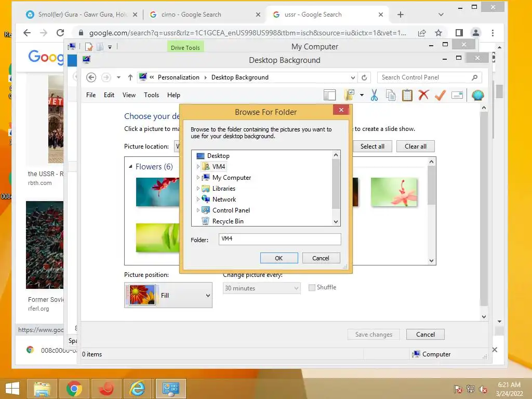
Task: Click Cancel in Desktop Background window
Action: (425, 335)
